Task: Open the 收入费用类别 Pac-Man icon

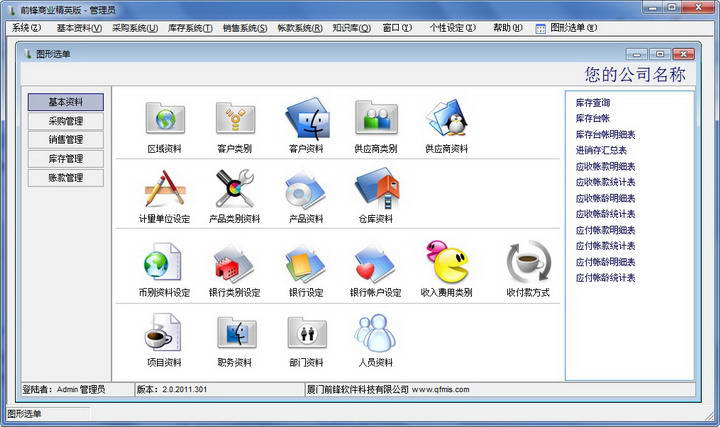Action: [447, 261]
